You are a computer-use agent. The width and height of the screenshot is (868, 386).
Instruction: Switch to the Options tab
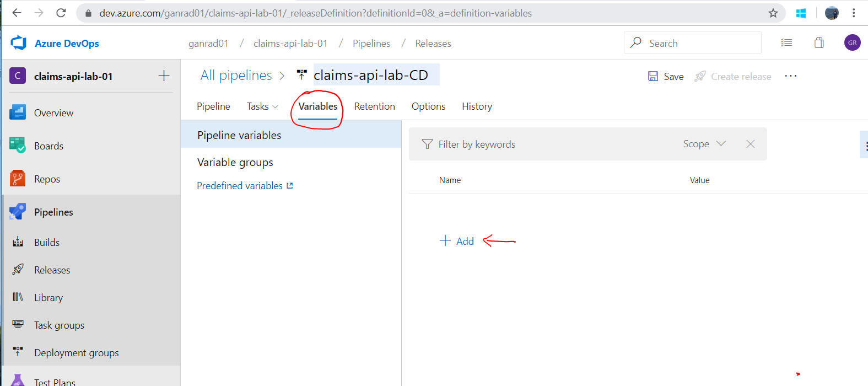click(x=428, y=106)
